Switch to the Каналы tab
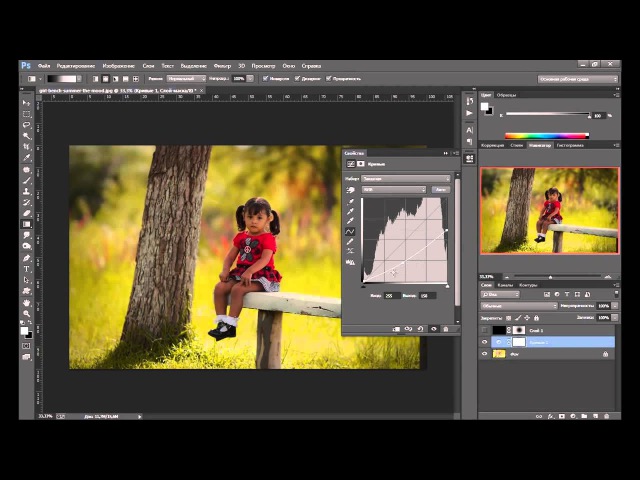Image resolution: width=640 pixels, height=480 pixels. (x=505, y=285)
